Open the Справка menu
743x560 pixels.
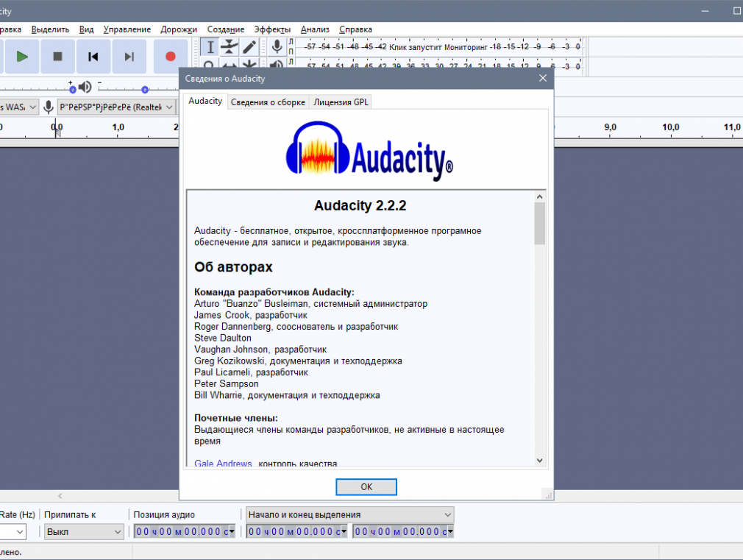click(x=355, y=29)
